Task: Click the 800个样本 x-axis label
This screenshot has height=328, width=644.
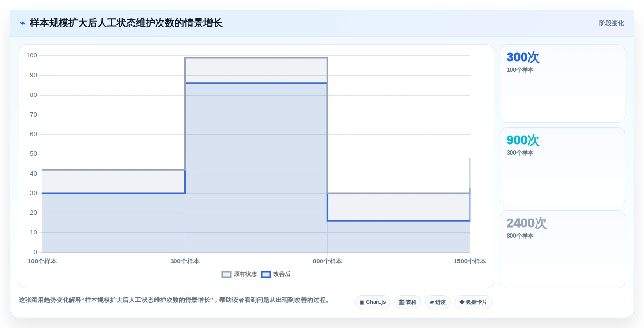Action: point(327,261)
